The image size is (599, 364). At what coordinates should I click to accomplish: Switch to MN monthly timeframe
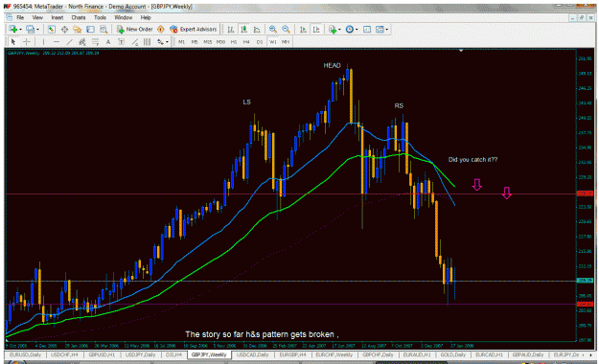tap(286, 41)
